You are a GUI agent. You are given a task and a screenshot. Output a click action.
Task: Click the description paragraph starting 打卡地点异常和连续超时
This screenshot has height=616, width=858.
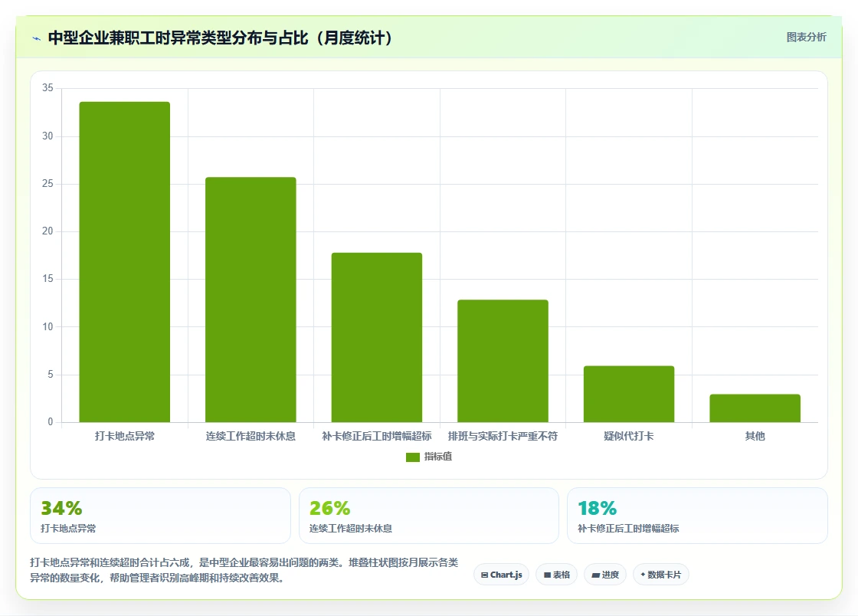[x=244, y=570]
